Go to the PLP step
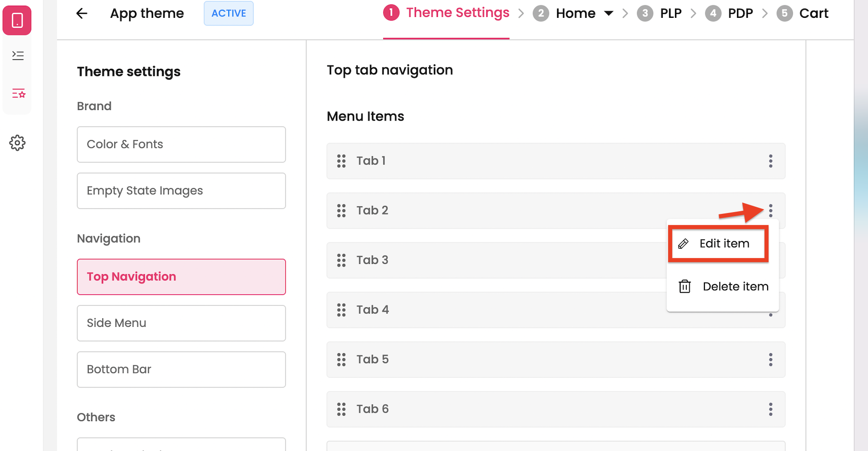868x451 pixels. point(670,13)
